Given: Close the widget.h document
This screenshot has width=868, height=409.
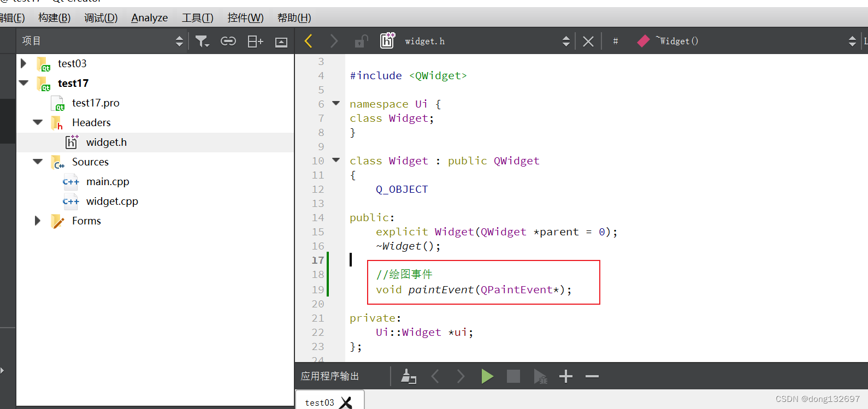Looking at the screenshot, I should (588, 42).
